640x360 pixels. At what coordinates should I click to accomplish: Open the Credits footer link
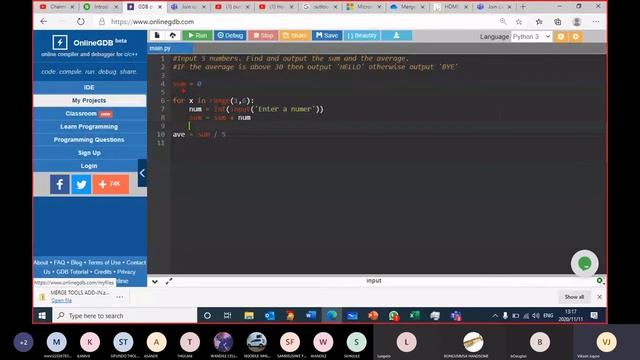coord(102,272)
